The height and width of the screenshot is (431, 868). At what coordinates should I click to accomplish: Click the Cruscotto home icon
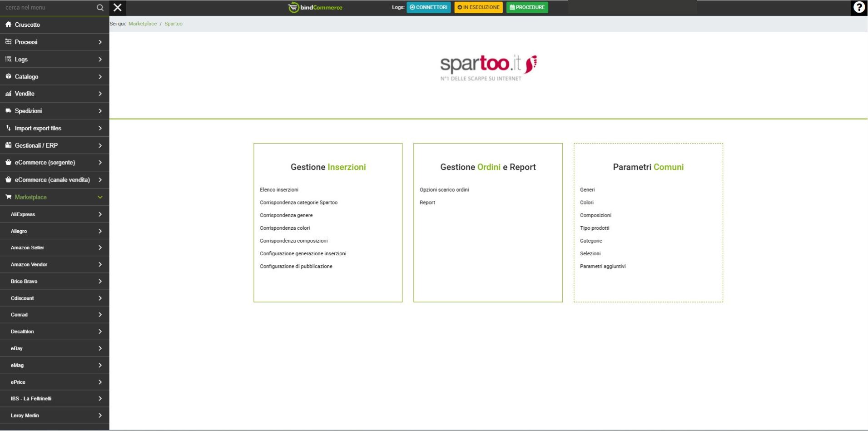[8, 25]
